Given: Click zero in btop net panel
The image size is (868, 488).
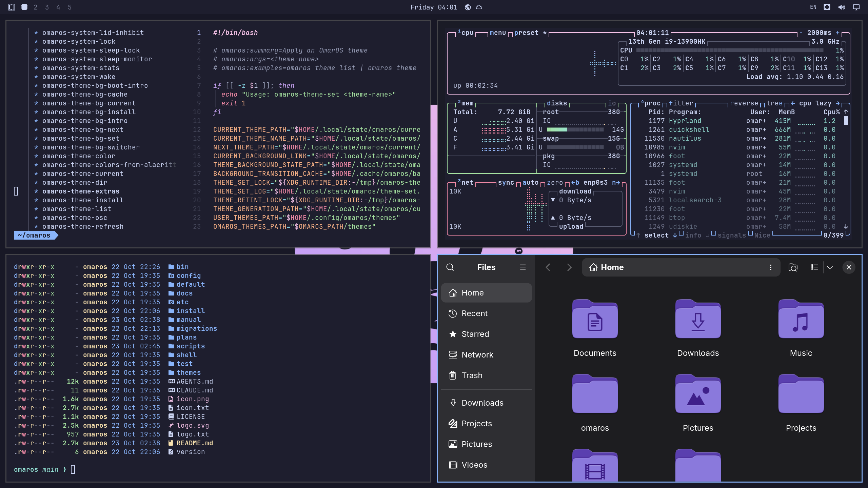Looking at the screenshot, I should tap(555, 183).
